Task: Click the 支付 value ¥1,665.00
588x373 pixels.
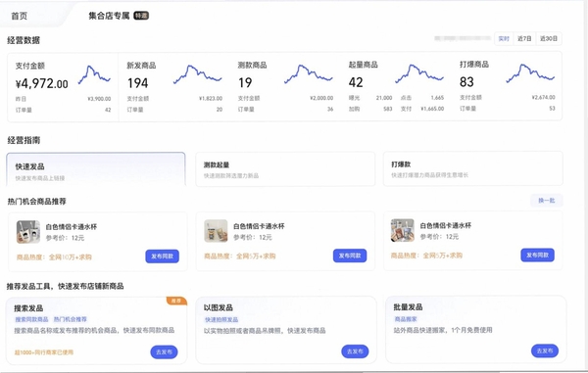Action: click(432, 109)
